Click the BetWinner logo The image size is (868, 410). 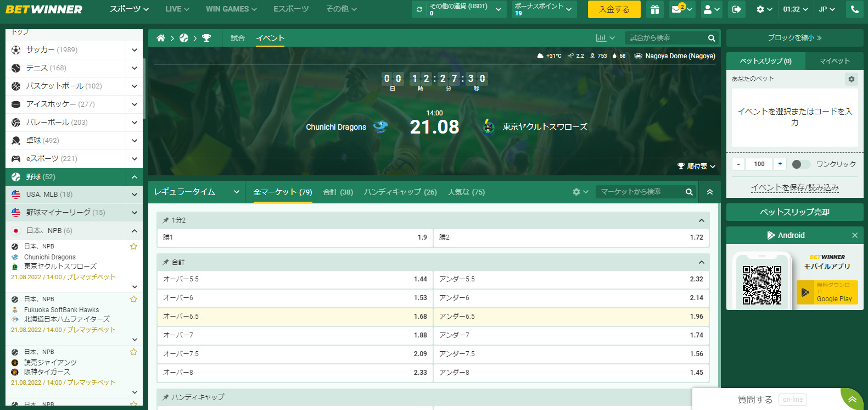(44, 9)
